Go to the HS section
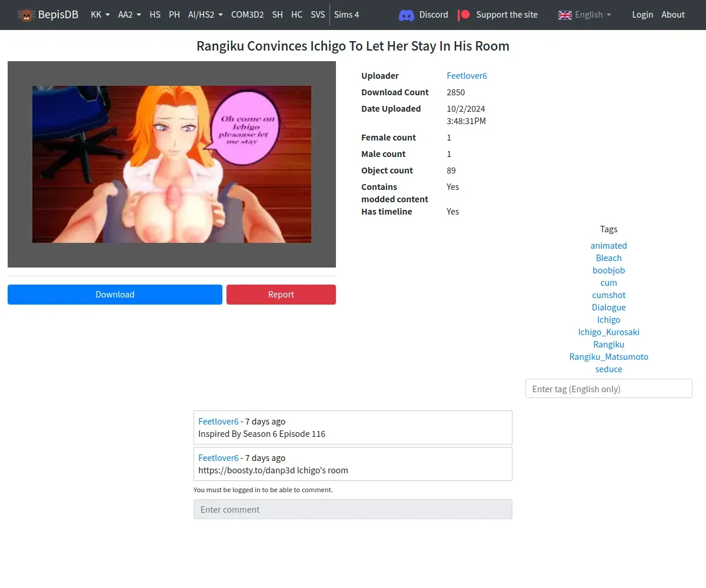Image resolution: width=706 pixels, height=588 pixels. [155, 15]
